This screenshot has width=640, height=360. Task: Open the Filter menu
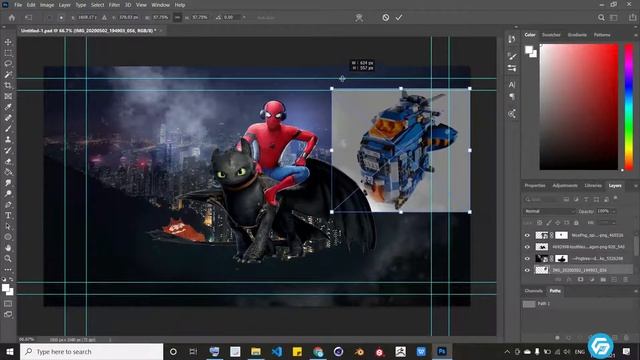pyautogui.click(x=114, y=5)
